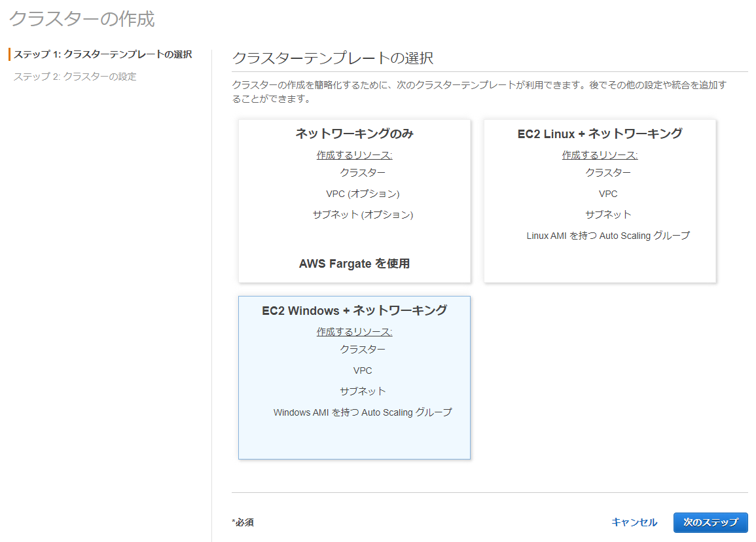Click 作成するリソース in the EC2 Windows card

coord(354,332)
